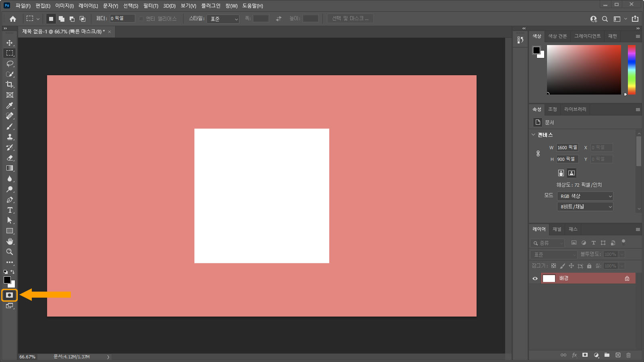This screenshot has width=644, height=362.
Task: Set canvas orientation to landscape
Action: tap(572, 173)
